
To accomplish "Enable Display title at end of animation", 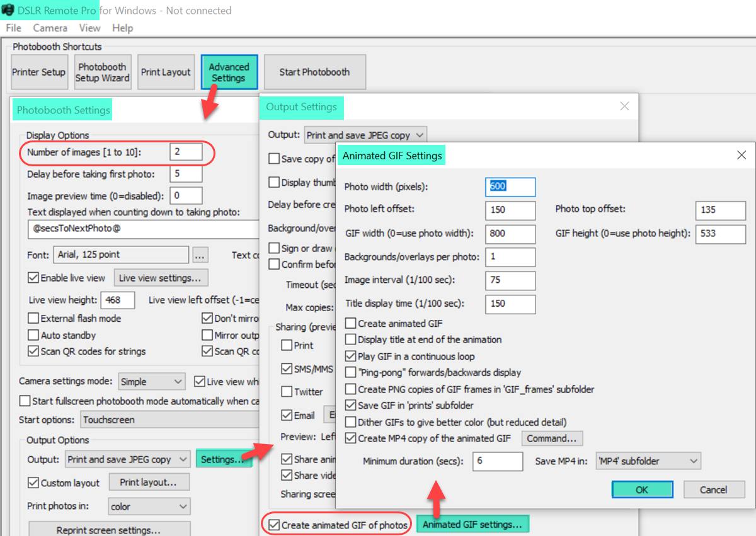I will tap(351, 339).
